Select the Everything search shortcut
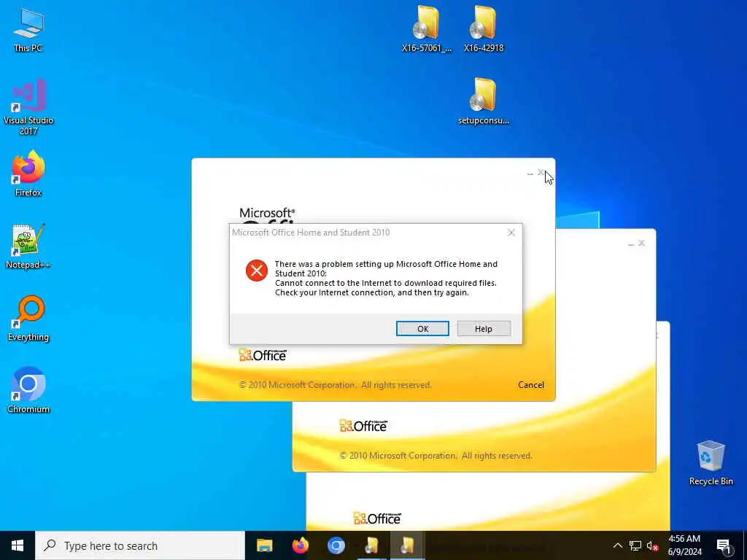 [x=28, y=318]
